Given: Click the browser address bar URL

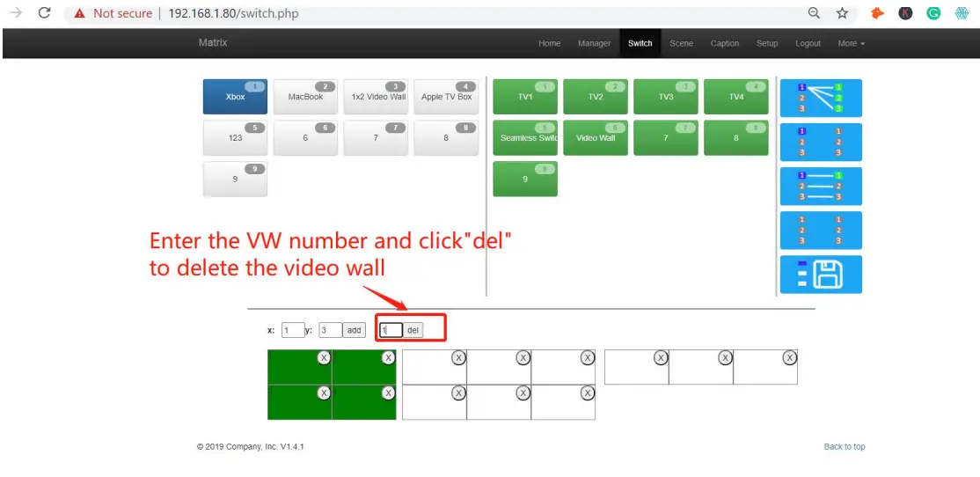Looking at the screenshot, I should [233, 13].
